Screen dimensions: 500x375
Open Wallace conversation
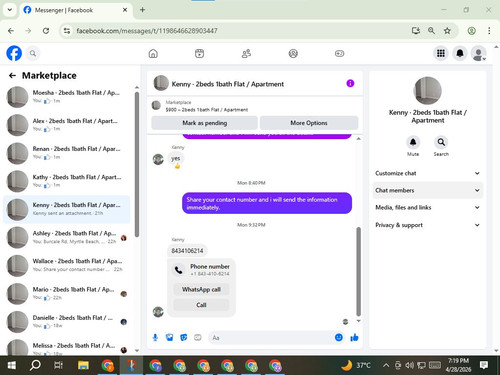click(x=67, y=265)
